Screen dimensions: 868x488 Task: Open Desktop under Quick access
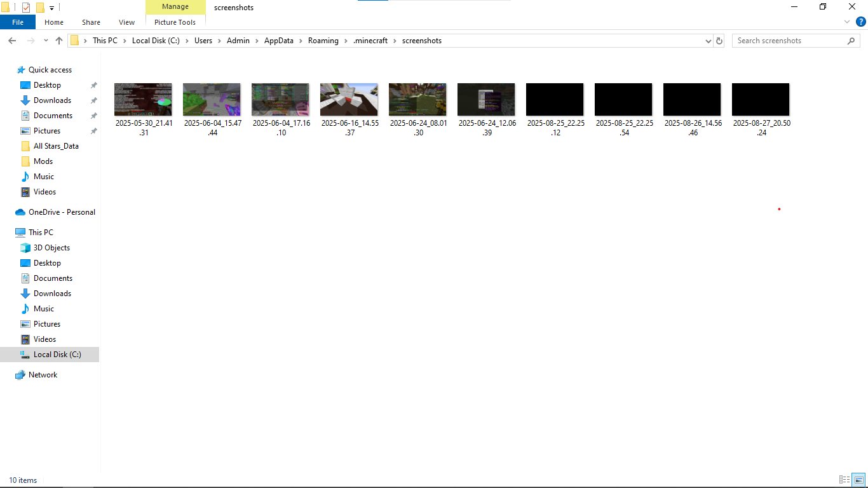[x=47, y=85]
